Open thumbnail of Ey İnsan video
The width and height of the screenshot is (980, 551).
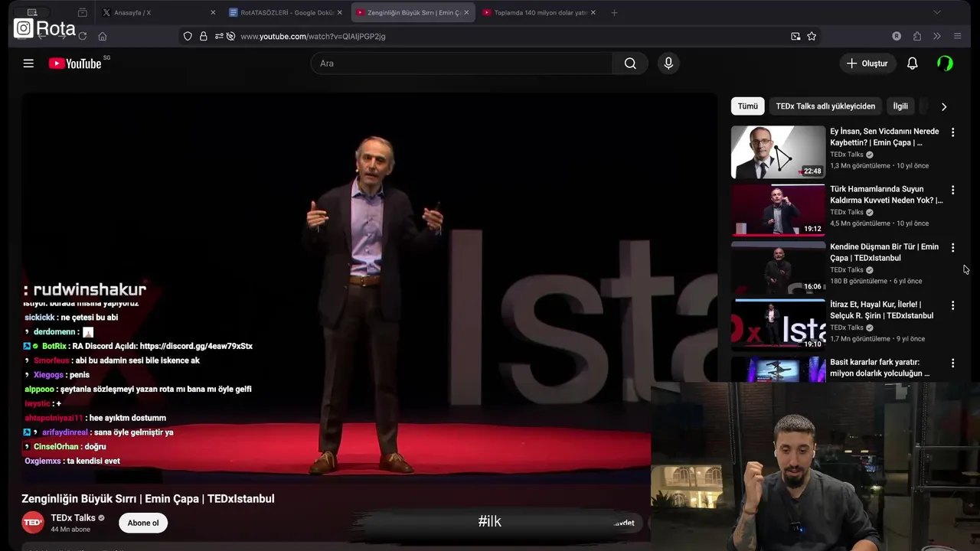pos(778,152)
